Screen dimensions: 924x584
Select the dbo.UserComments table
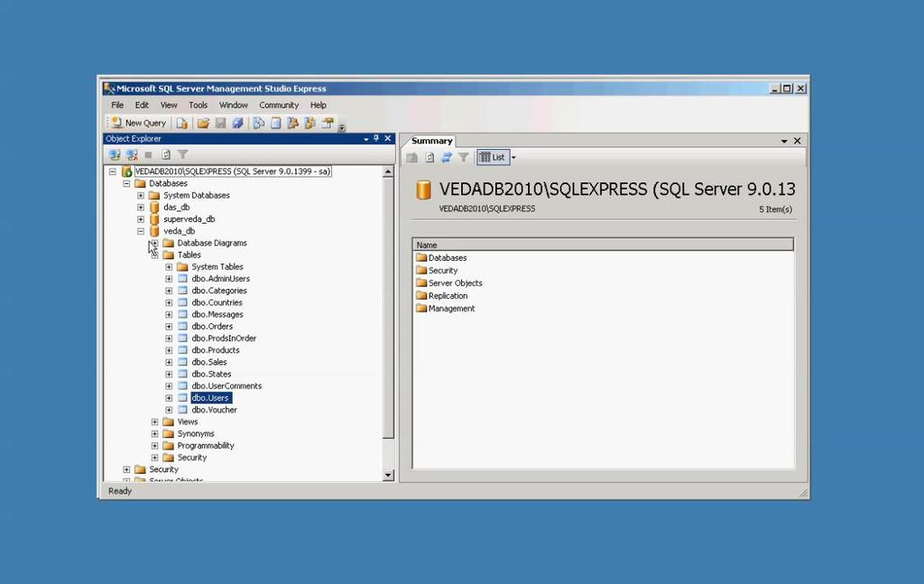pos(226,386)
